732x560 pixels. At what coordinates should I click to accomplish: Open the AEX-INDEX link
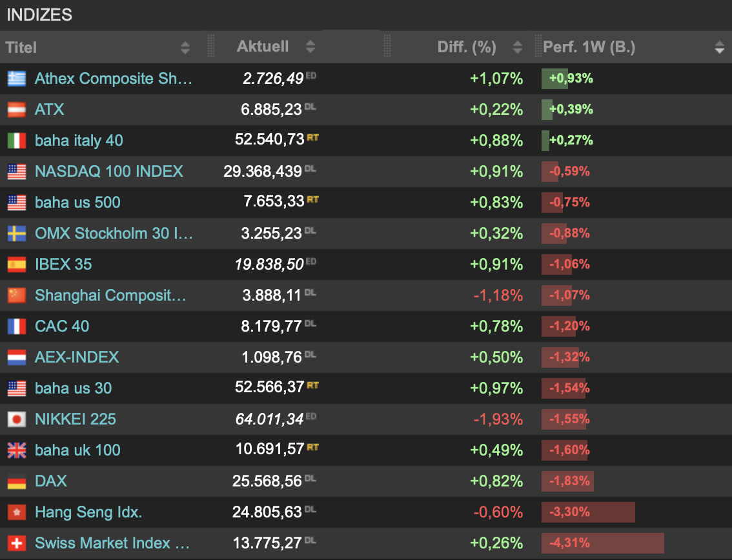click(77, 357)
